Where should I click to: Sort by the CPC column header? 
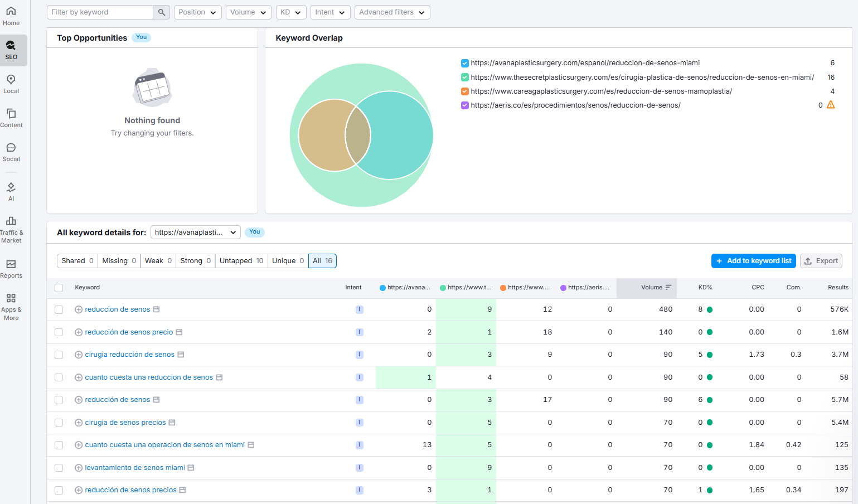click(758, 288)
